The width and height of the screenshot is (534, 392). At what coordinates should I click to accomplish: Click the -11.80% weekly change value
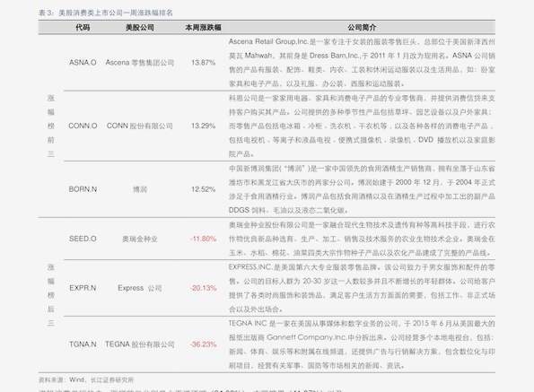[204, 239]
